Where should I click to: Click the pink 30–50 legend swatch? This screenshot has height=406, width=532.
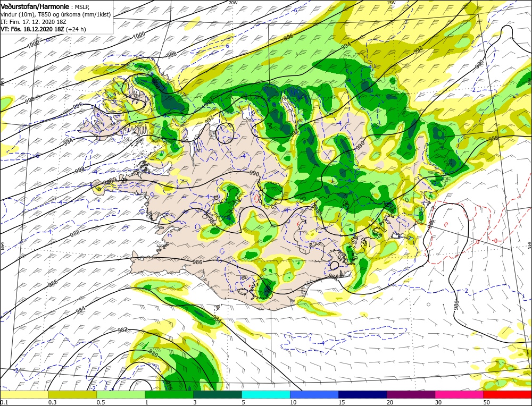click(x=460, y=394)
